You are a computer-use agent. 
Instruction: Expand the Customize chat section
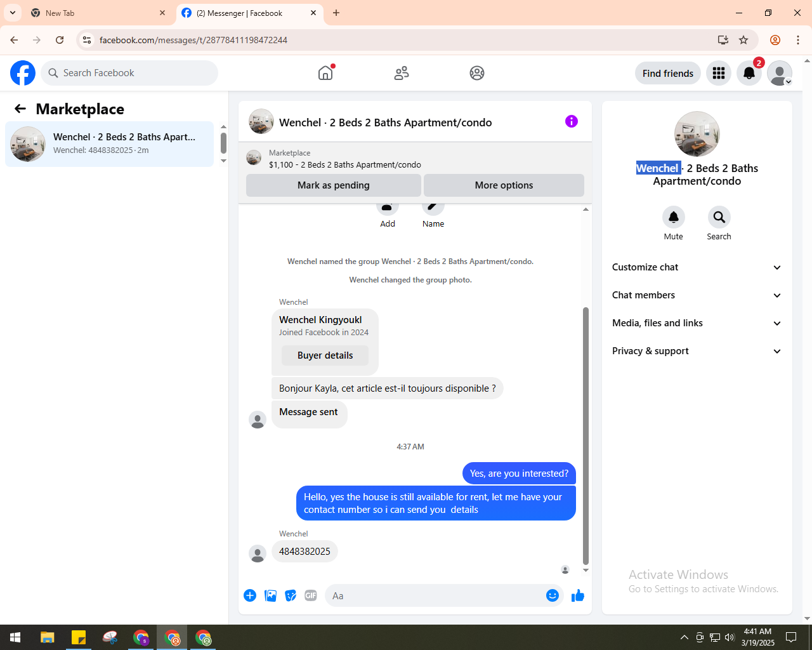pos(697,267)
